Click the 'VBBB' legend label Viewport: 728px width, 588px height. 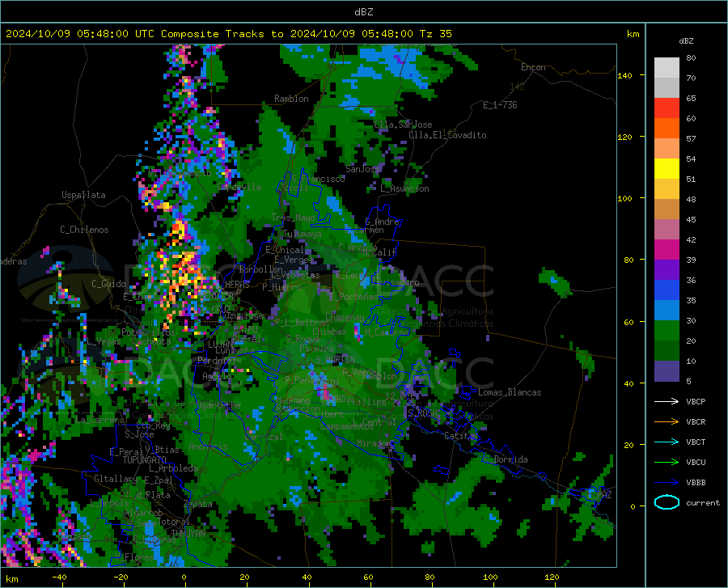pos(696,483)
